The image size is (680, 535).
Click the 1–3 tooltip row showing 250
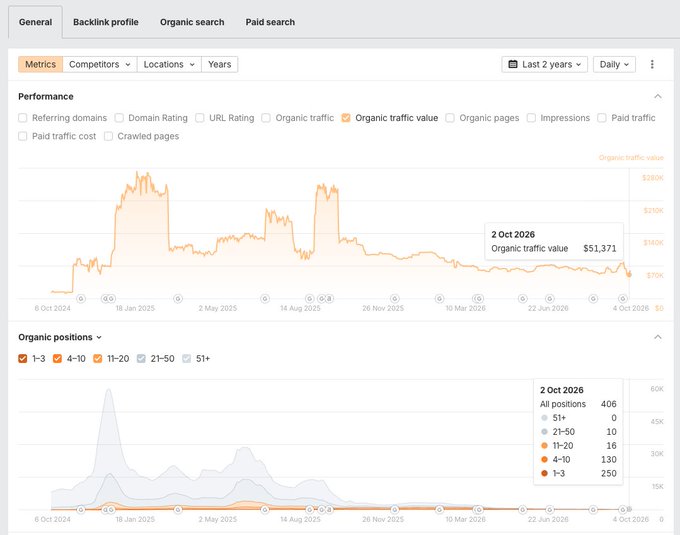(578, 473)
